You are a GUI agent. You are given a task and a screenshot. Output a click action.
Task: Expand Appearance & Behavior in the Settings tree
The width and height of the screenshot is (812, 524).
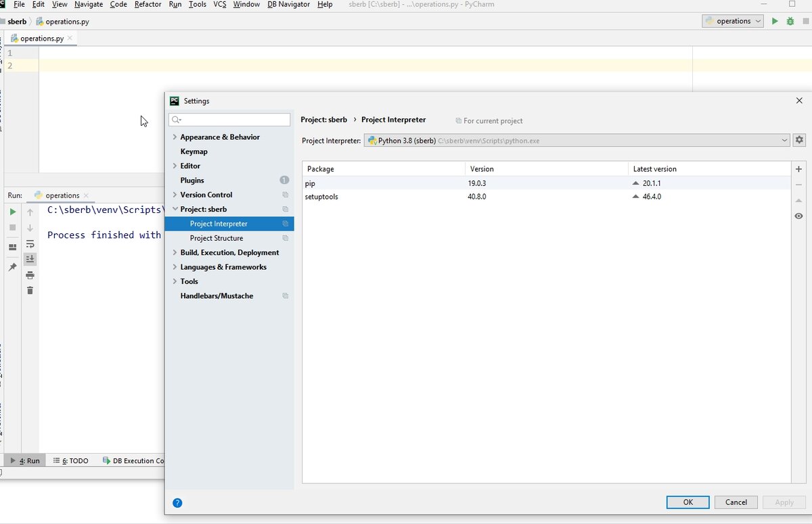point(175,137)
